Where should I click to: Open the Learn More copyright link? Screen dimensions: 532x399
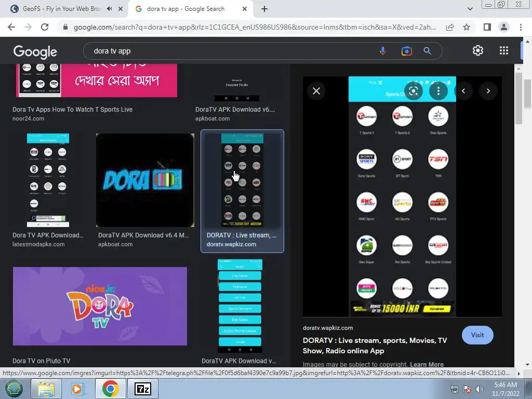click(427, 364)
